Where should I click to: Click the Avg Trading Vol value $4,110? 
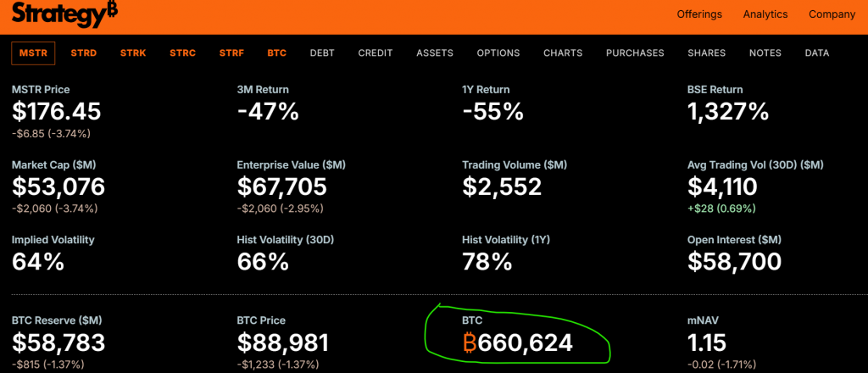[722, 187]
